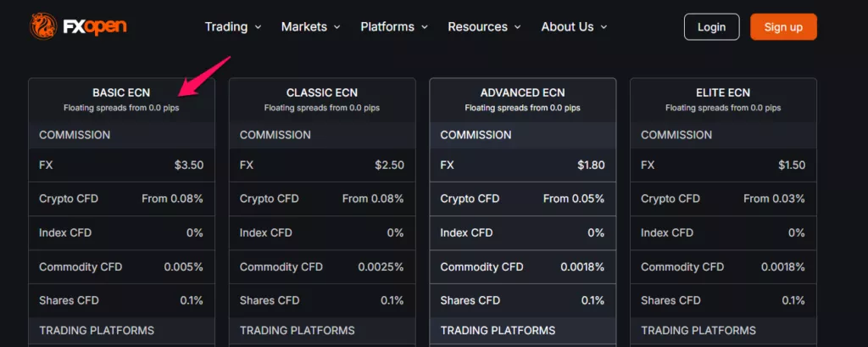Expand the Trading menu chevron

pyautogui.click(x=258, y=26)
